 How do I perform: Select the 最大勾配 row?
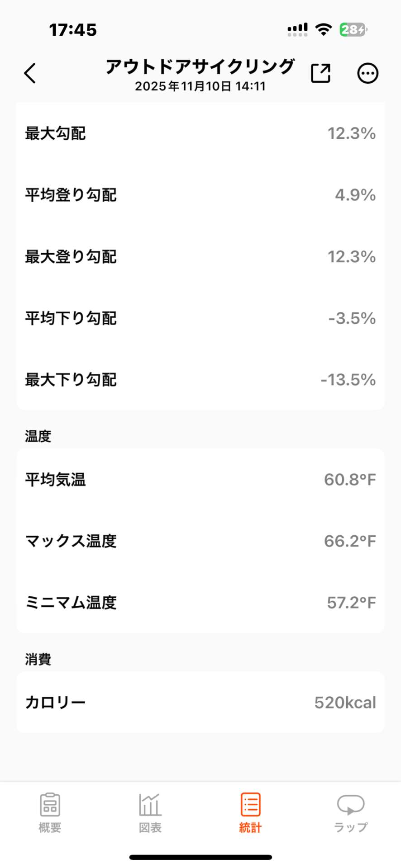pos(200,133)
